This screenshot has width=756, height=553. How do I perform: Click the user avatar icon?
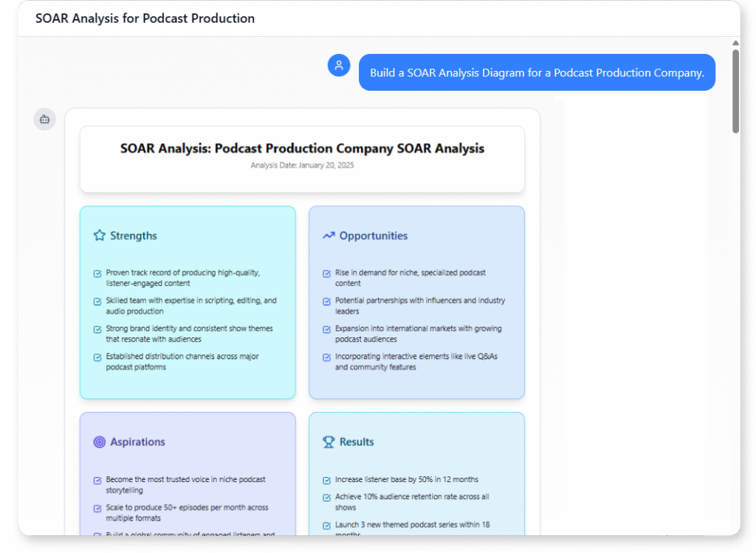point(339,65)
